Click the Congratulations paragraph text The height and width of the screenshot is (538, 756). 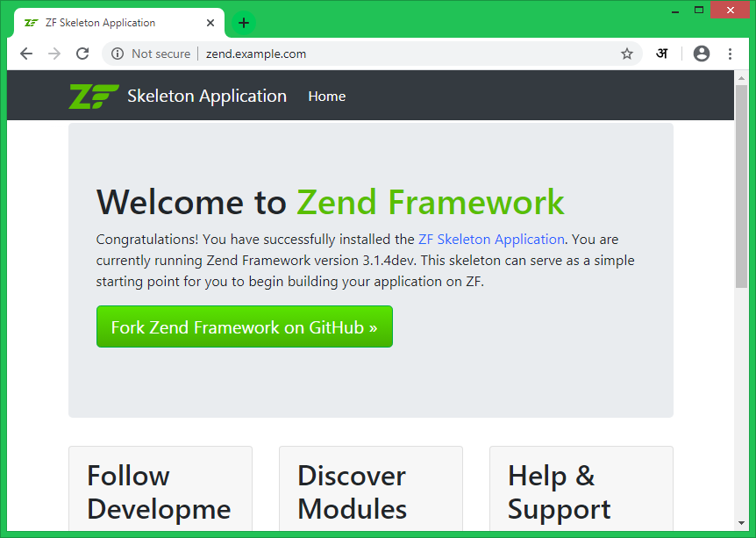(365, 261)
